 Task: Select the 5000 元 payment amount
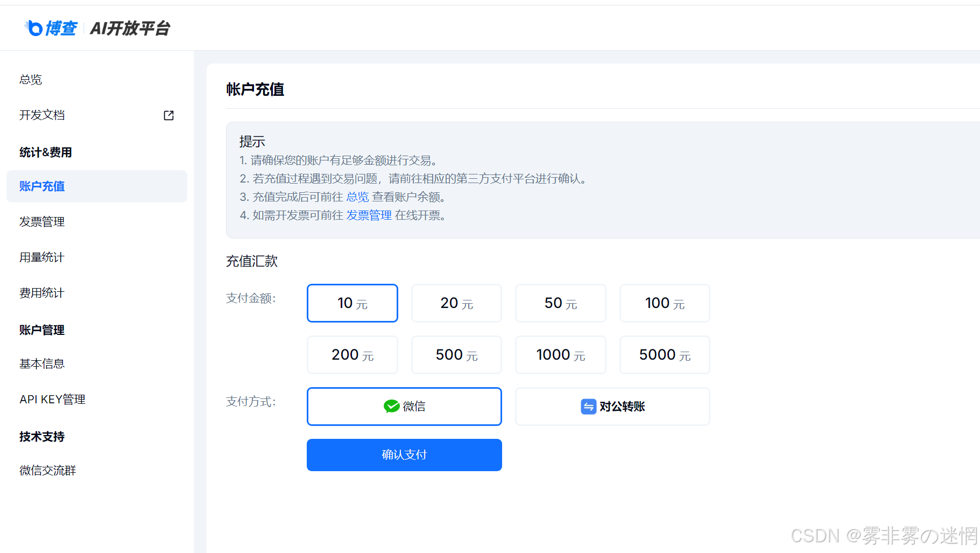pos(665,355)
